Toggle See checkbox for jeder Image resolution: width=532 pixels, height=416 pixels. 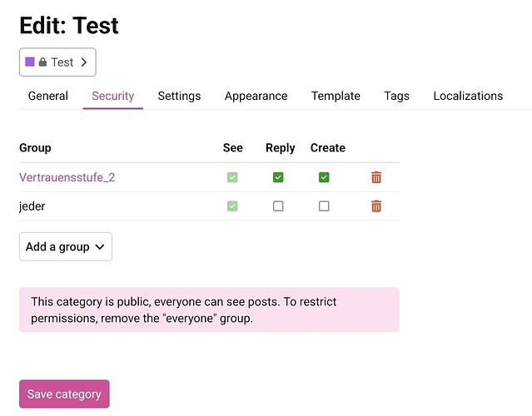click(232, 206)
